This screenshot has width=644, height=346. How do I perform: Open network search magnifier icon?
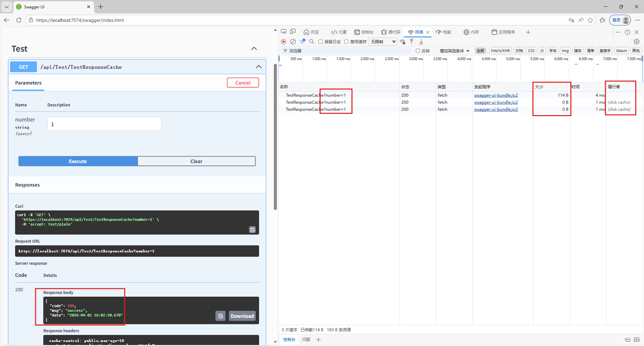pyautogui.click(x=312, y=42)
